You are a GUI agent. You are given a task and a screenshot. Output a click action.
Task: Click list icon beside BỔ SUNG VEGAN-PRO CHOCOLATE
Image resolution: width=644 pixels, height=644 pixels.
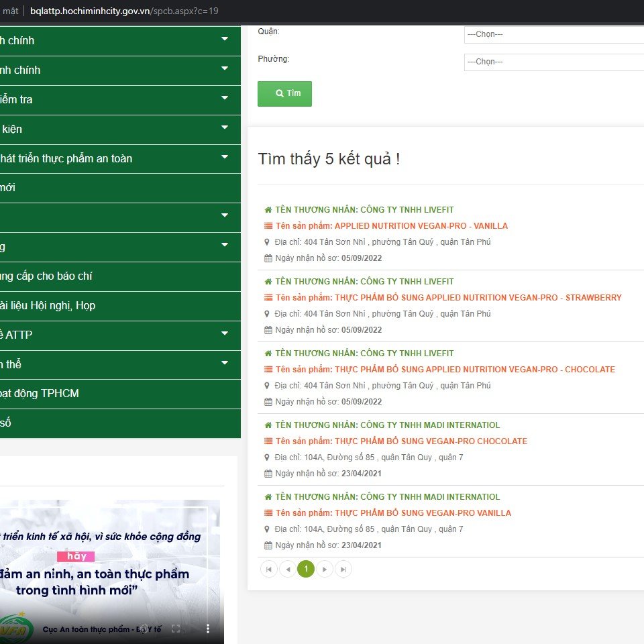click(268, 441)
